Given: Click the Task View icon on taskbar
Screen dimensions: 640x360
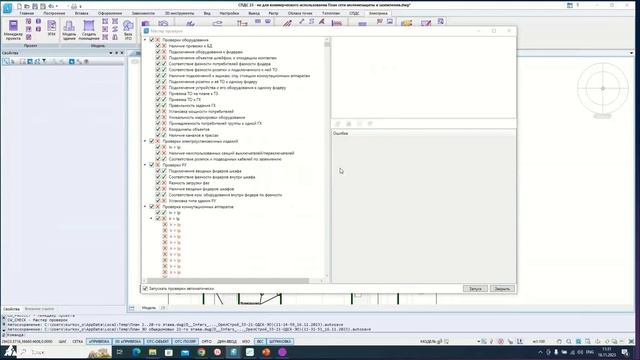Looking at the screenshot, I should (120, 352).
